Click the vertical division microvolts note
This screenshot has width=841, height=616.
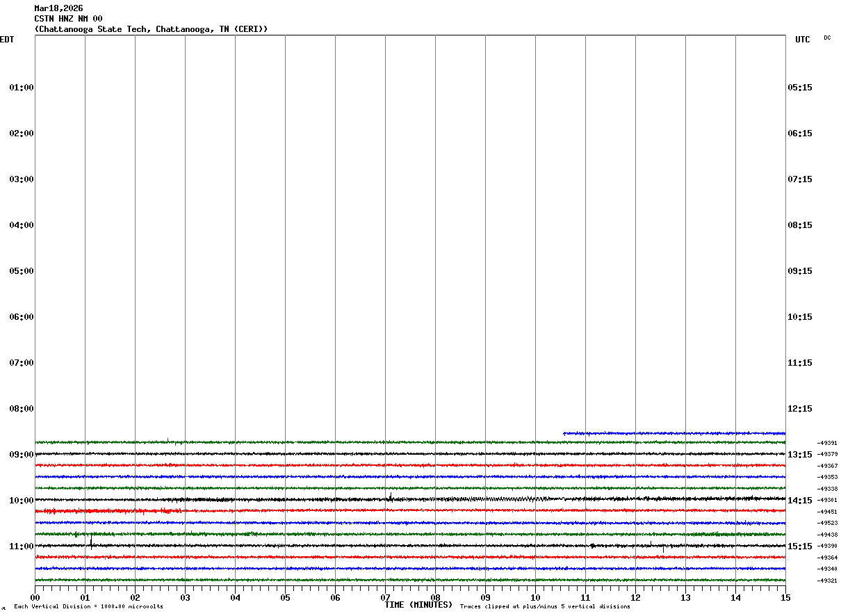coord(88,607)
